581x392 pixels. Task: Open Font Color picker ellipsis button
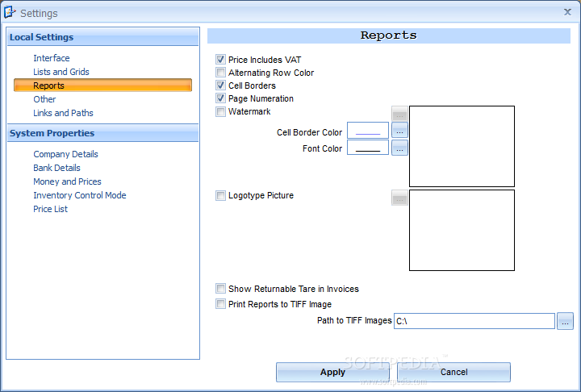point(399,148)
